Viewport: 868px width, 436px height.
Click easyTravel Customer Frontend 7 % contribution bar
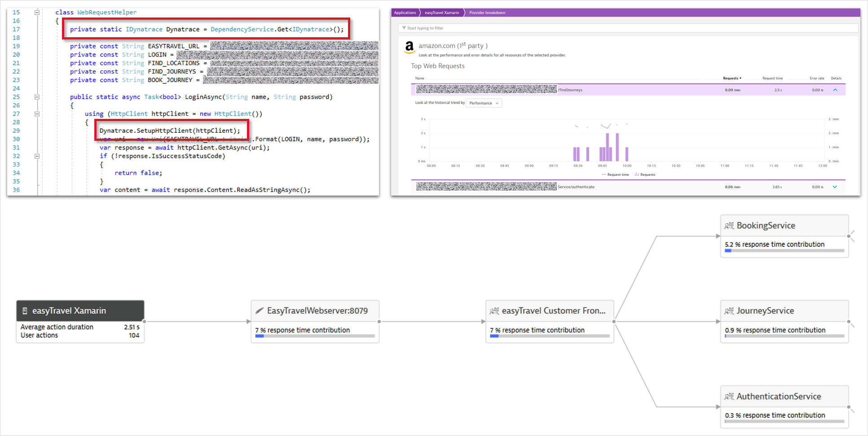click(x=550, y=336)
